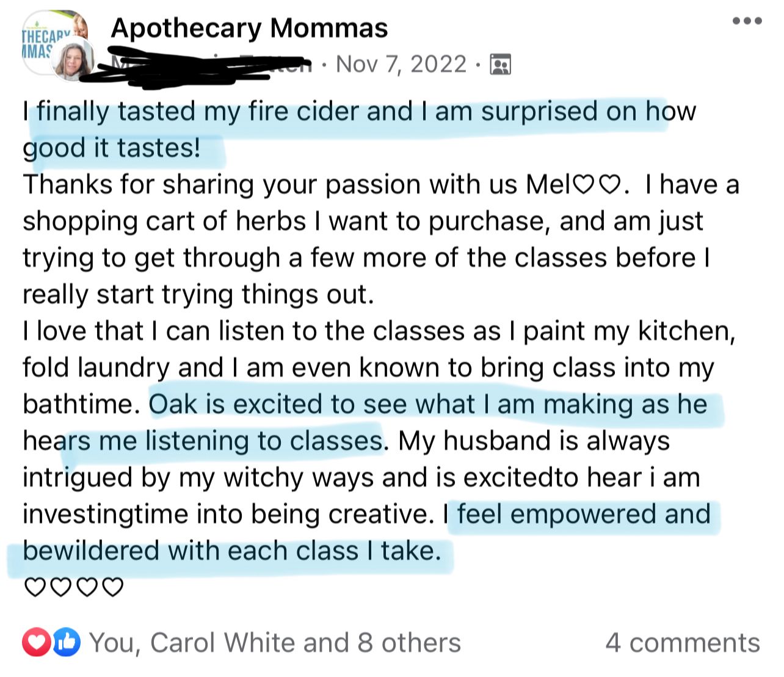This screenshot has height=677, width=784.
Task: Open the three-dot post options menu
Action: click(747, 21)
